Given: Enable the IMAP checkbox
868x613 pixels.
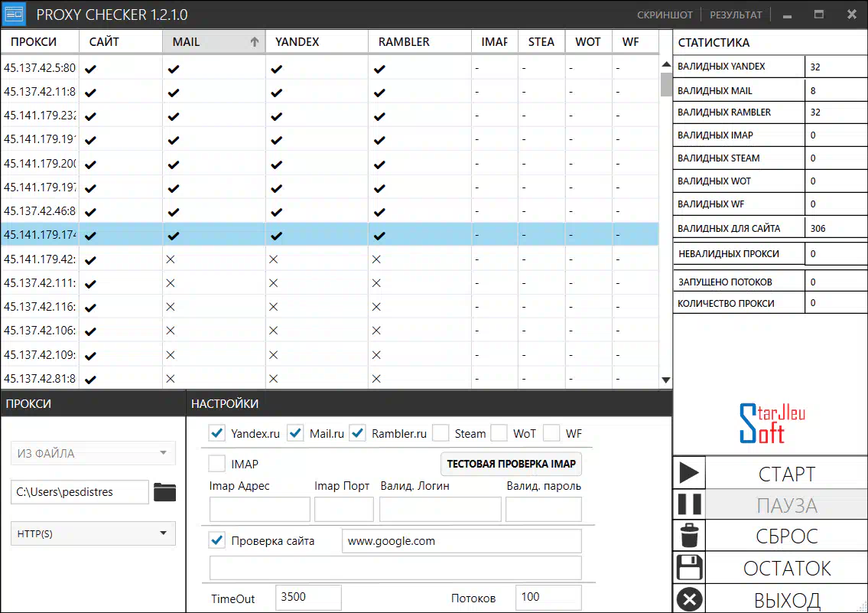Looking at the screenshot, I should coord(217,464).
